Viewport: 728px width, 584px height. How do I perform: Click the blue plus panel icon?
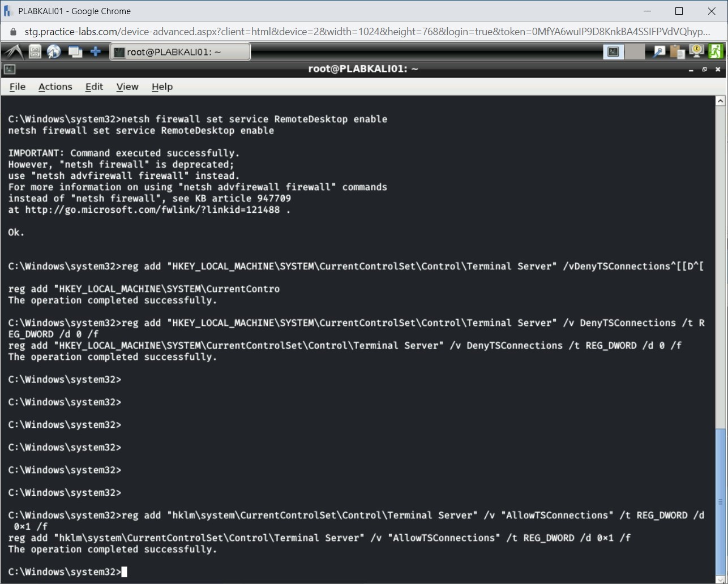96,52
